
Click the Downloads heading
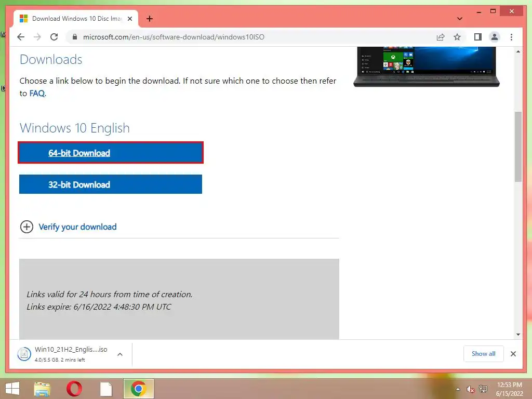[x=51, y=59]
